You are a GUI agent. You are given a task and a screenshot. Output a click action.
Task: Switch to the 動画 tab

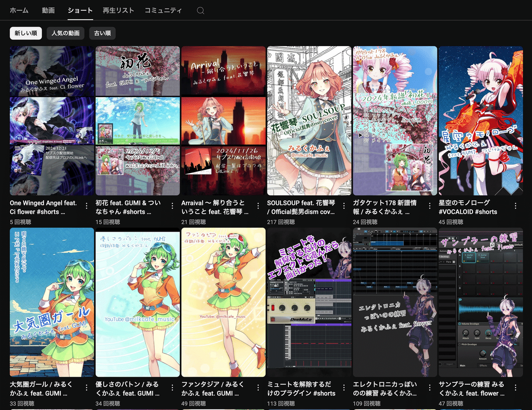(x=48, y=10)
